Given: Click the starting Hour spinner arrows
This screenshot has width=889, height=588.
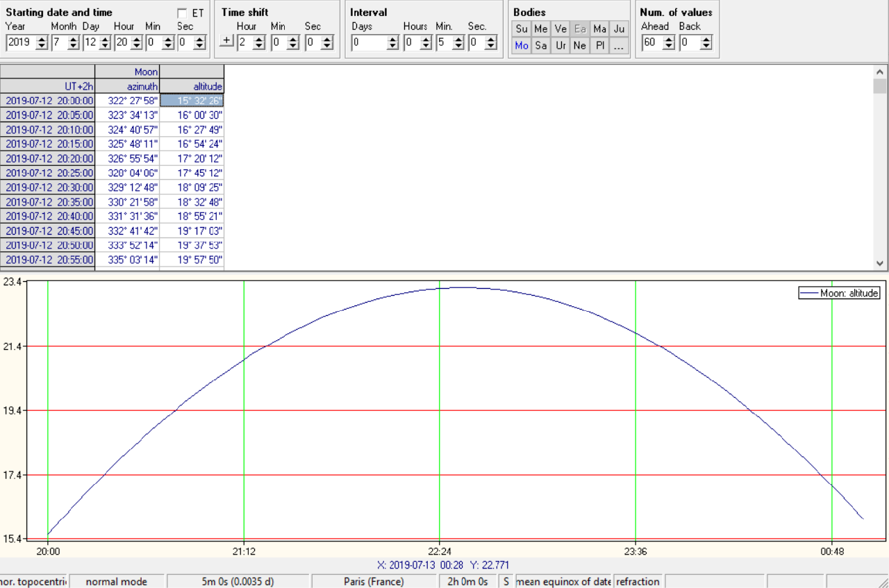Looking at the screenshot, I should (x=137, y=42).
